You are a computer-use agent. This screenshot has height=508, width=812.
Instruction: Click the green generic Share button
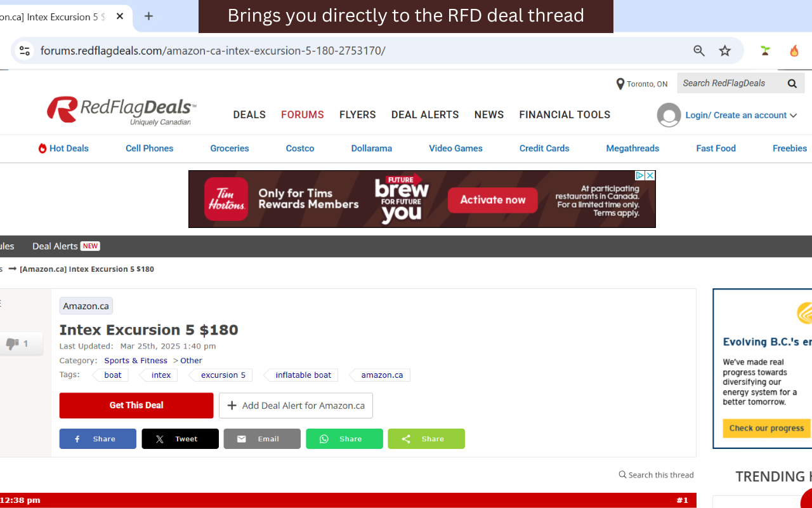pyautogui.click(x=426, y=439)
